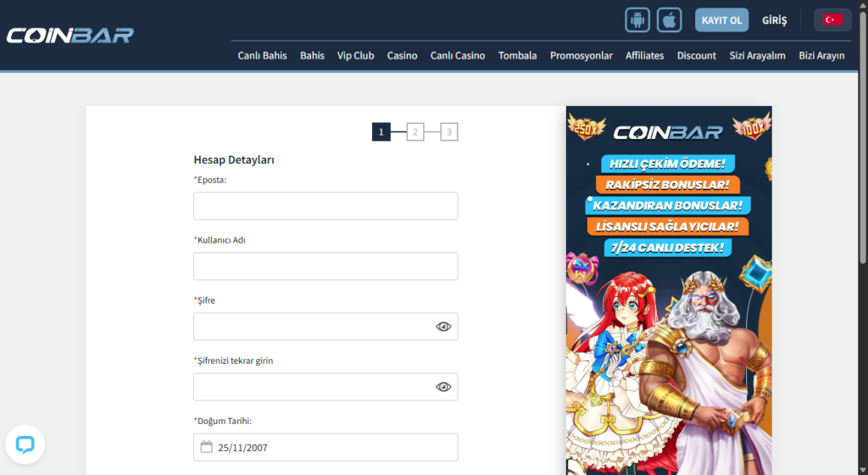Click the Coinbar logo in header

[x=70, y=36]
